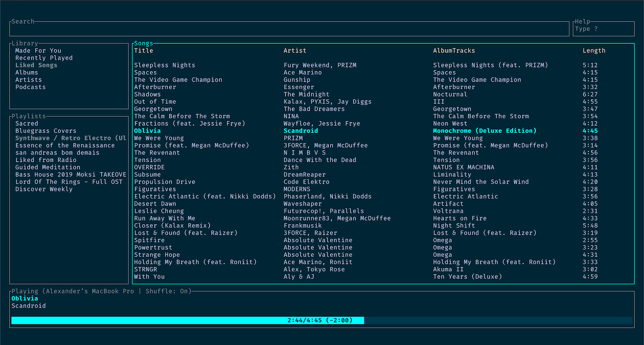Select the Afterburner song title
644x345 pixels.
click(x=155, y=87)
